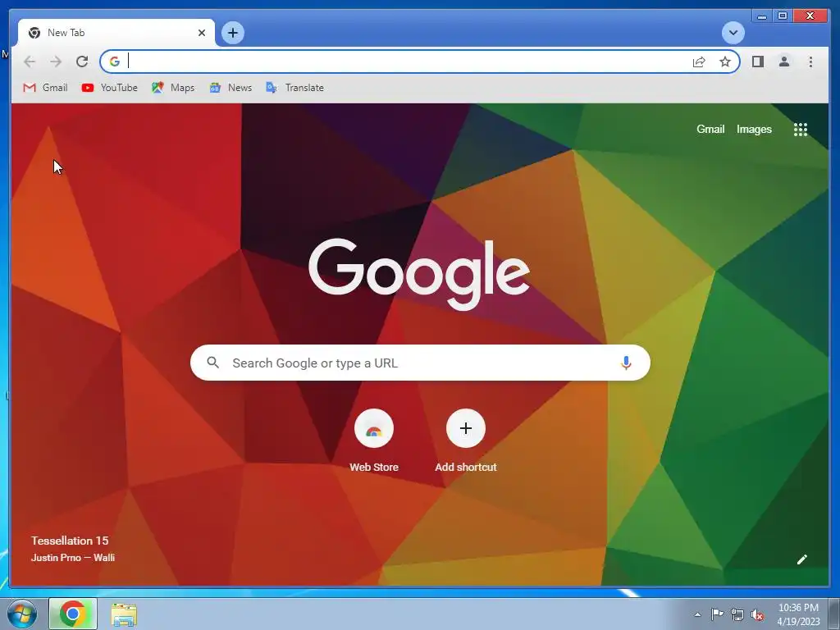Viewport: 840px width, 630px height.
Task: Open the Google apps grid icon
Action: coord(801,129)
